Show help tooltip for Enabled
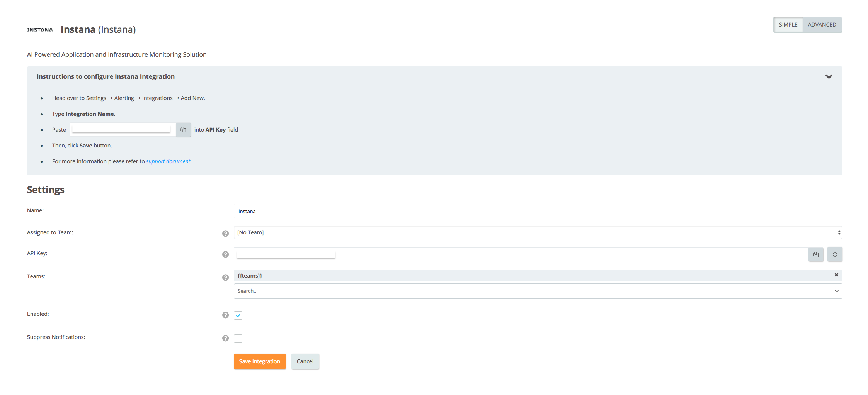Image resolution: width=868 pixels, height=395 pixels. (225, 315)
